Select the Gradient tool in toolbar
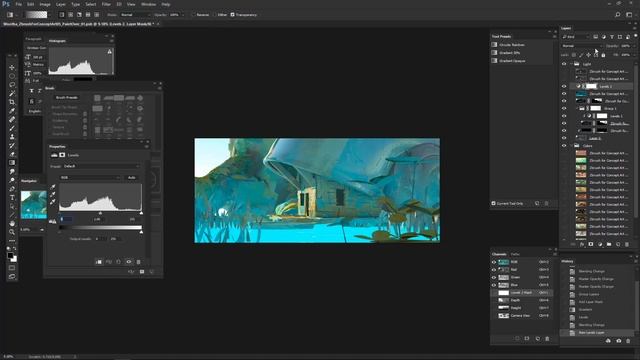The height and width of the screenshot is (360, 640). 12,162
